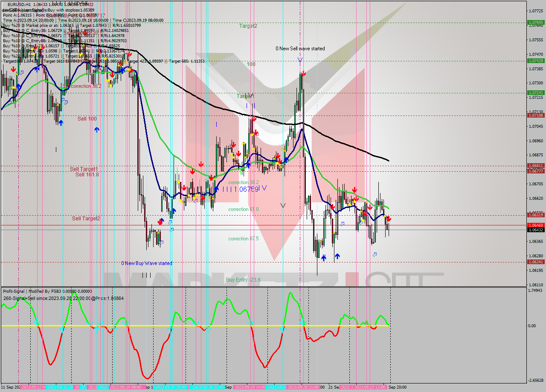Click the red 1.06777 price tag

[535, 171]
